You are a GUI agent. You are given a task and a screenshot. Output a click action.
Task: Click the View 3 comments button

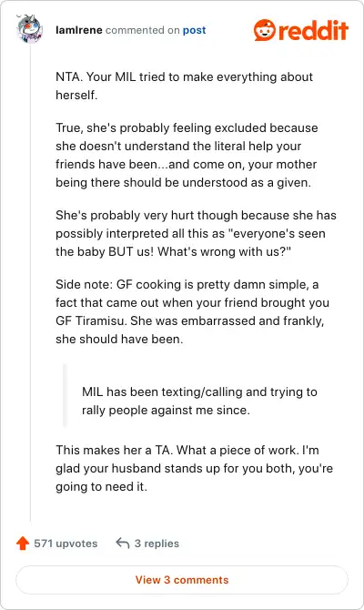click(x=182, y=580)
